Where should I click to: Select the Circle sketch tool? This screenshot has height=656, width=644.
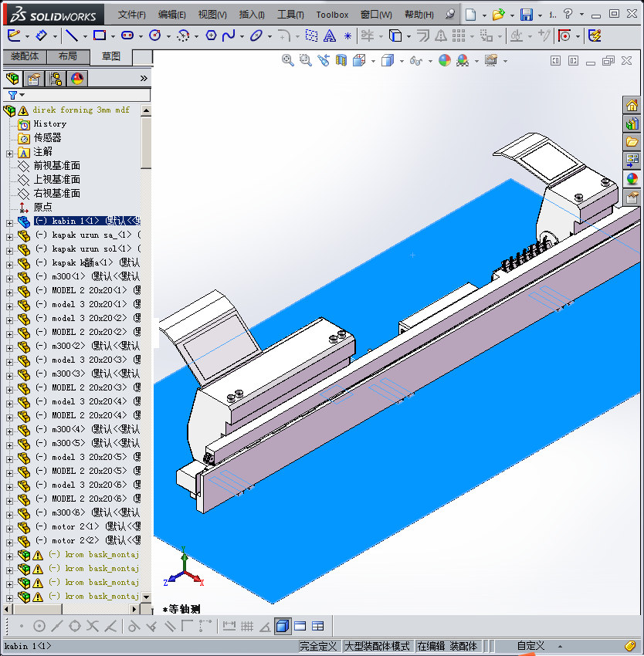click(155, 36)
